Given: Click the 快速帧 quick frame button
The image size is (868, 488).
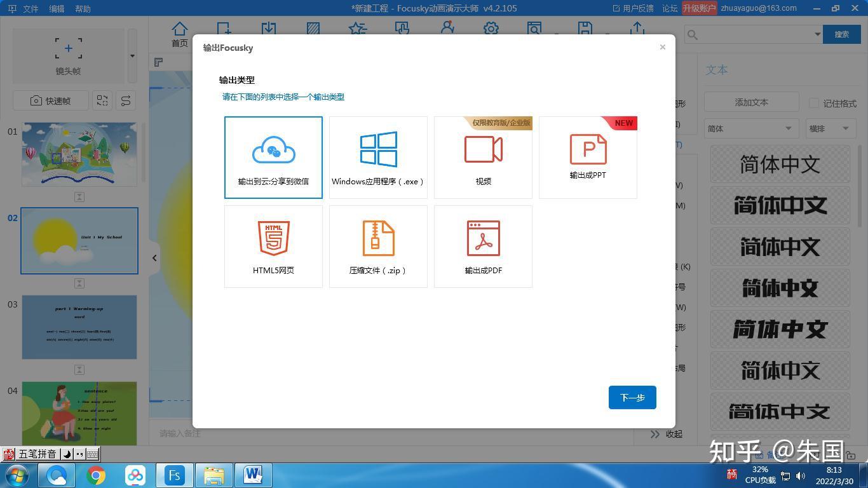Looking at the screenshot, I should [x=50, y=100].
